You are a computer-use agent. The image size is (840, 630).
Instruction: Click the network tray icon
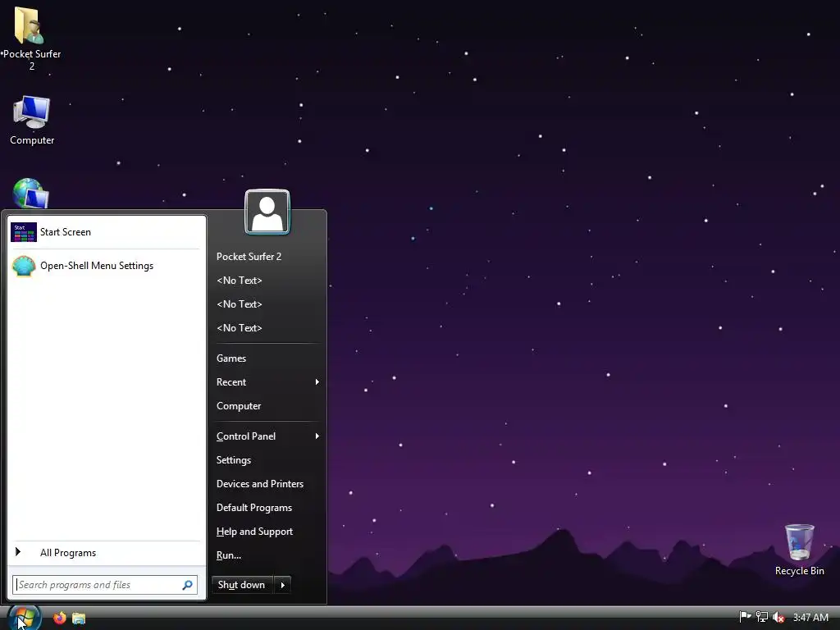[x=761, y=617]
